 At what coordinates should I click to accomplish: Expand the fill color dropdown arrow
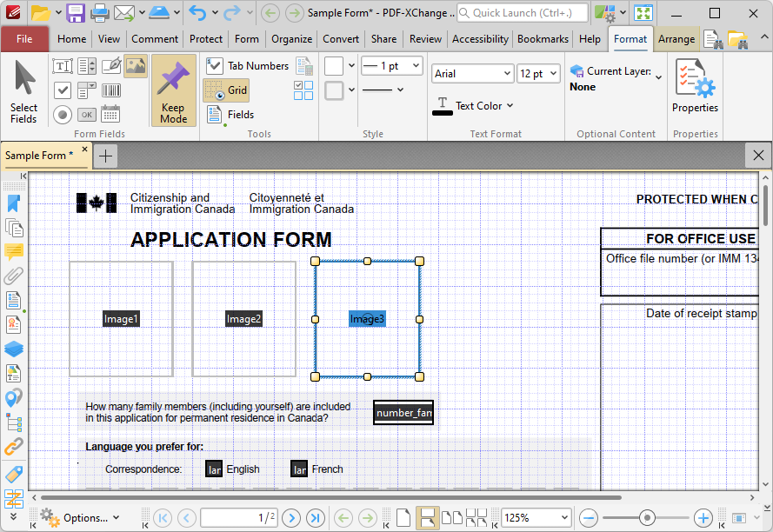coord(351,65)
